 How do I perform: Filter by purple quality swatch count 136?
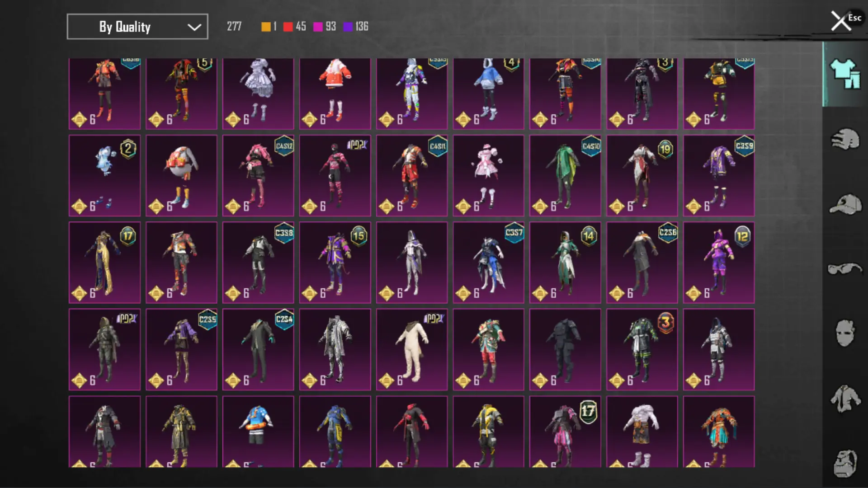point(348,27)
